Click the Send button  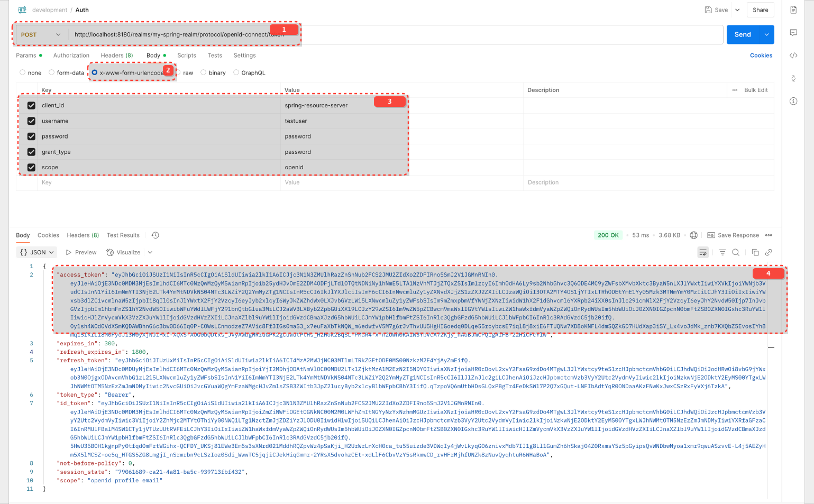coord(742,34)
